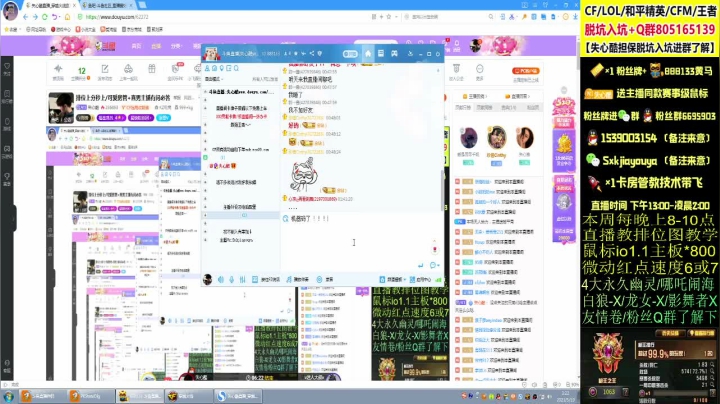Screen dimensions: 720x404
Task: Click the sleeping cat sticker in chat
Action: (x=303, y=175)
